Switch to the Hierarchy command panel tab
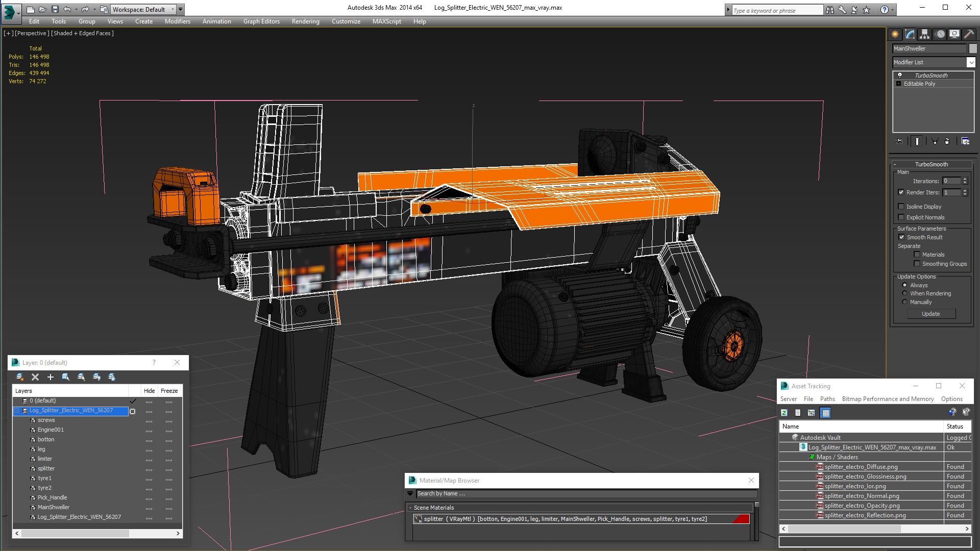The width and height of the screenshot is (980, 551). click(925, 34)
